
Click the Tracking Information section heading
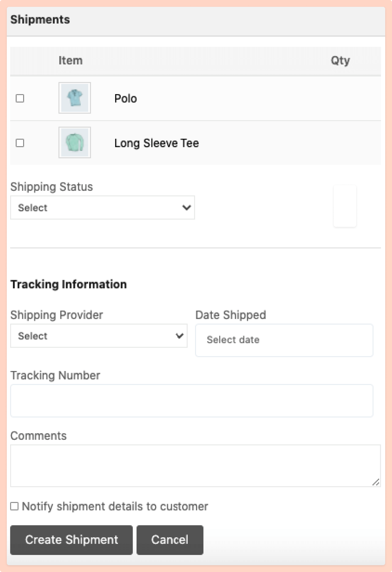point(69,284)
